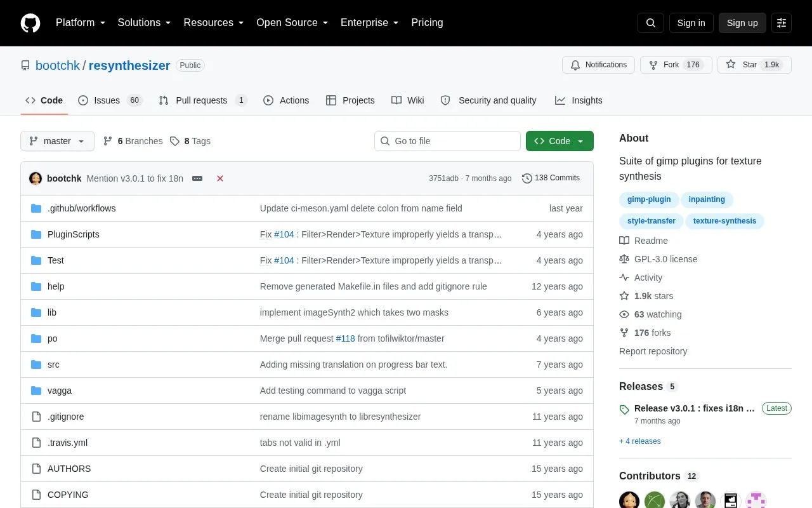This screenshot has width=812, height=508.
Task: Expand the master branch dropdown
Action: (x=57, y=141)
